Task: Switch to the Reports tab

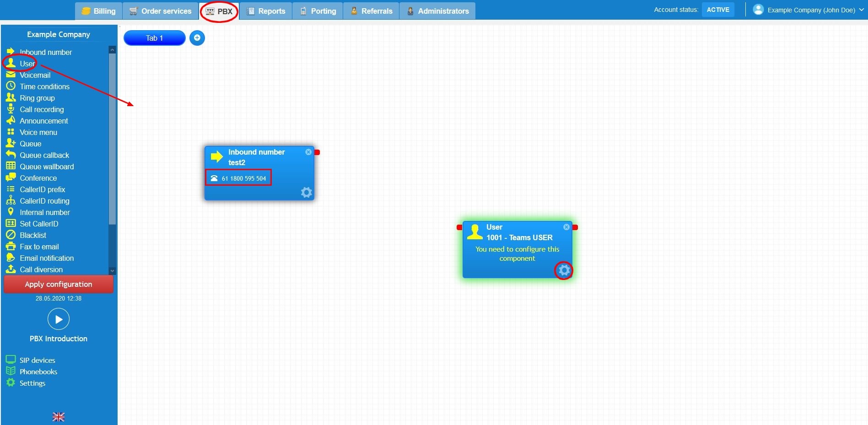Action: coord(265,11)
